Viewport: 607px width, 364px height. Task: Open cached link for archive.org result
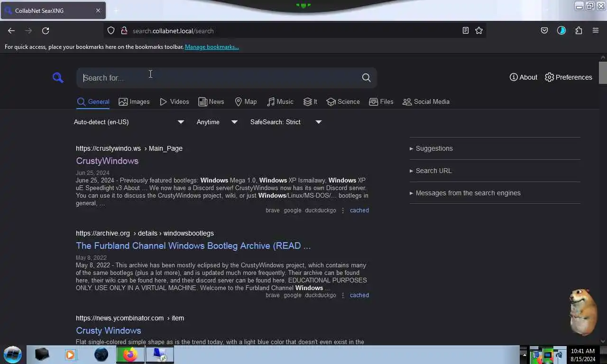[x=359, y=295]
